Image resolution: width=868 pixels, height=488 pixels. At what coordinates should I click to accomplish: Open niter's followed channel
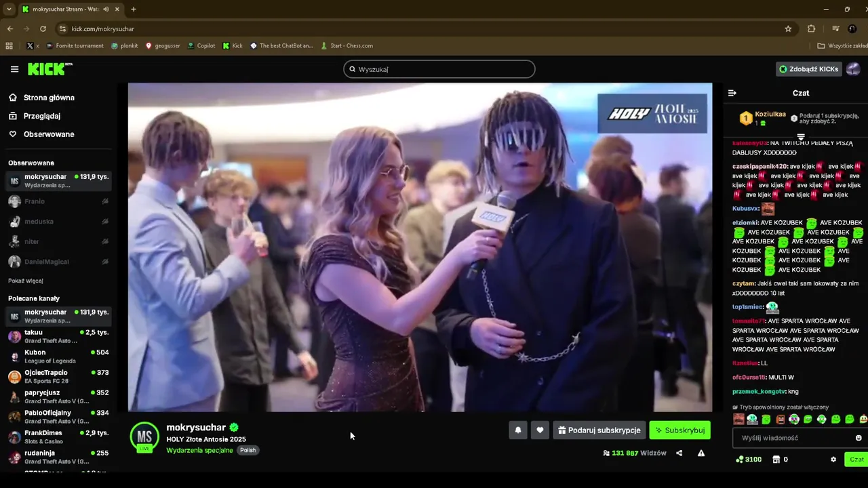58,241
